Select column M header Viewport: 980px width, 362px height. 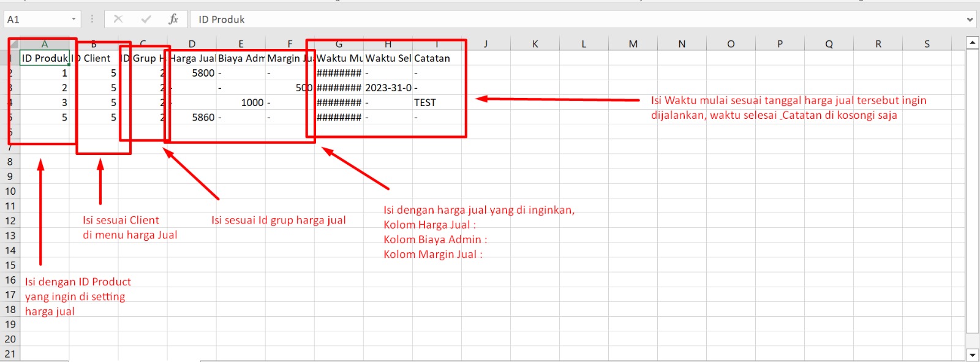coord(633,44)
